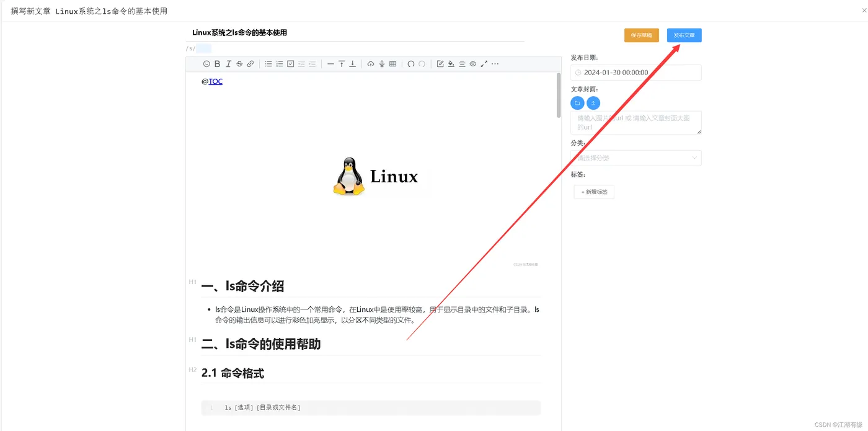Insert an unordered bullet list
This screenshot has height=431, width=868.
pos(268,64)
